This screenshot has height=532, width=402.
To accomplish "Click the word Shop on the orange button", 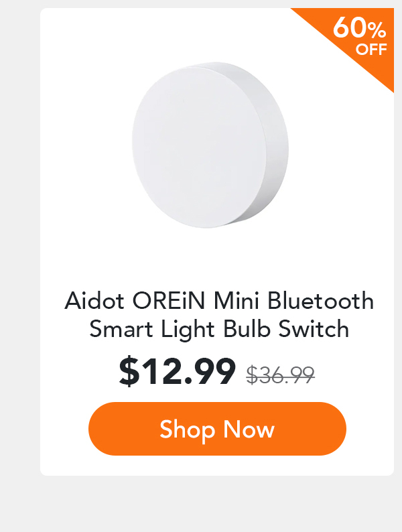I will click(x=187, y=430).
